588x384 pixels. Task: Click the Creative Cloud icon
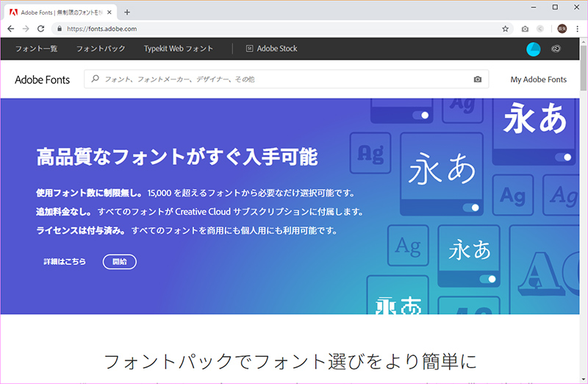[x=556, y=49]
